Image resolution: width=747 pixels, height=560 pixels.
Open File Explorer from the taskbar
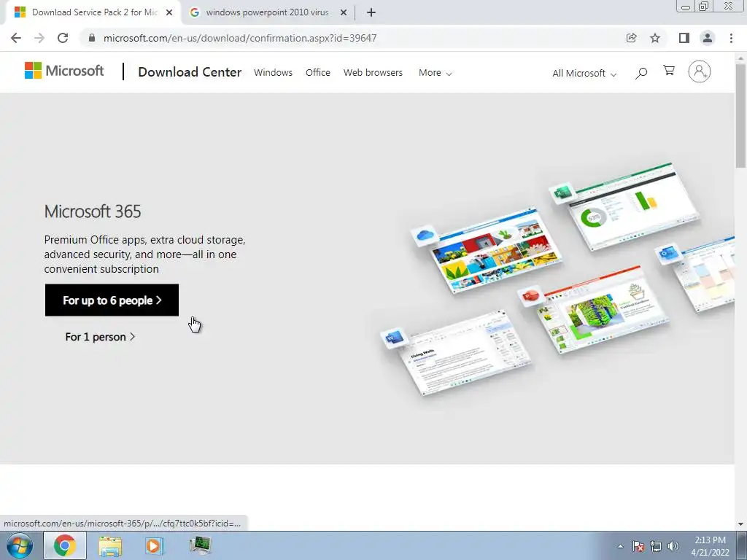[110, 545]
